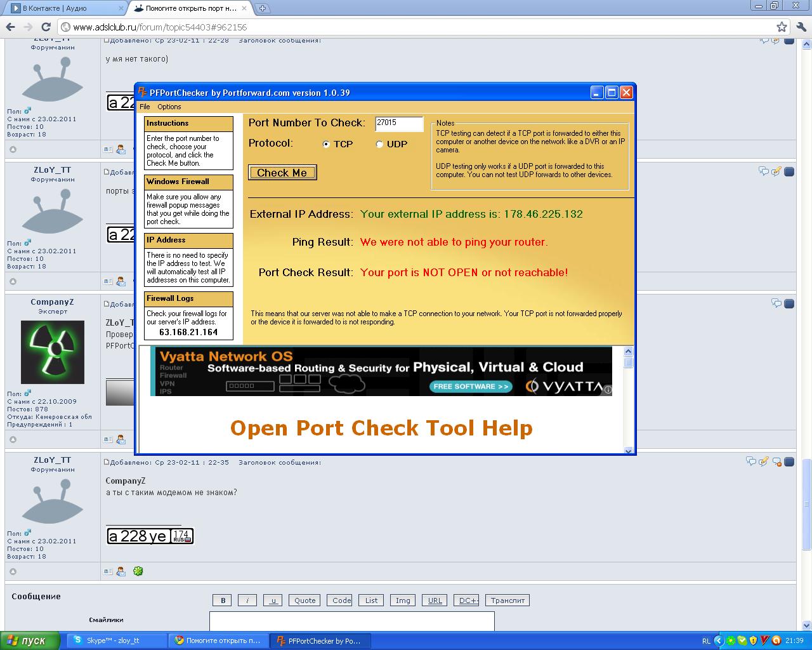Click the delete post icon on the 22-35 post
This screenshot has width=812, height=650.
776,461
